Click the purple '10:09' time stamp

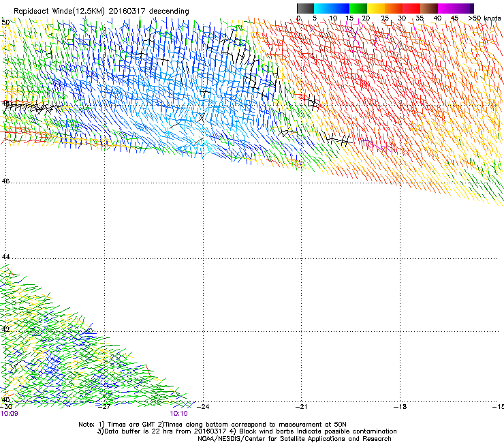click(x=9, y=414)
